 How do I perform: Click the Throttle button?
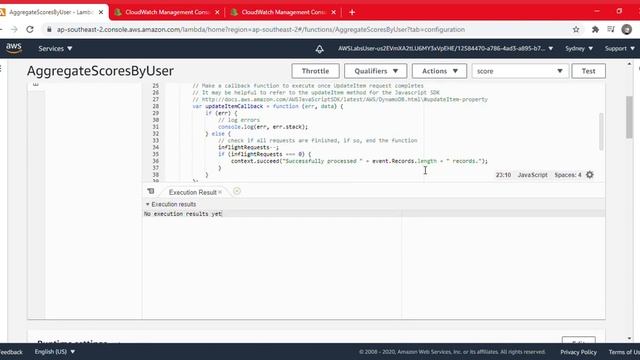[315, 71]
